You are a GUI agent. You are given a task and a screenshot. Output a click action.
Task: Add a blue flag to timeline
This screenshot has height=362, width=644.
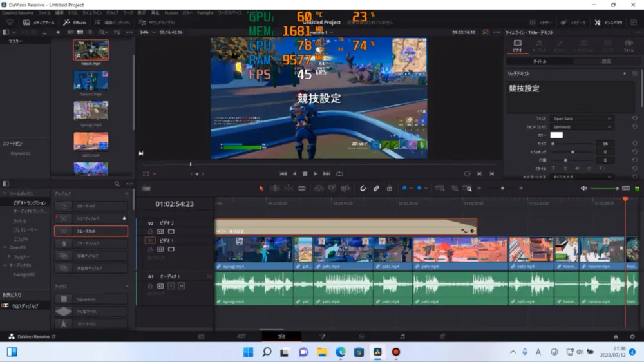click(x=404, y=188)
